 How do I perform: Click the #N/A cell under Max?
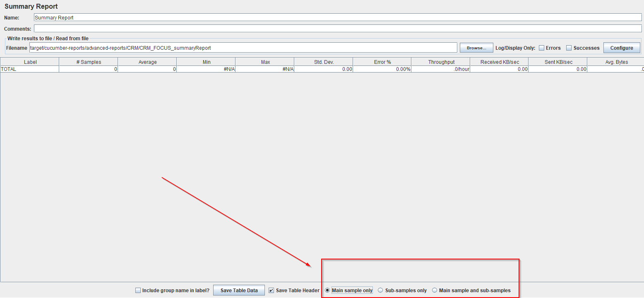point(265,69)
